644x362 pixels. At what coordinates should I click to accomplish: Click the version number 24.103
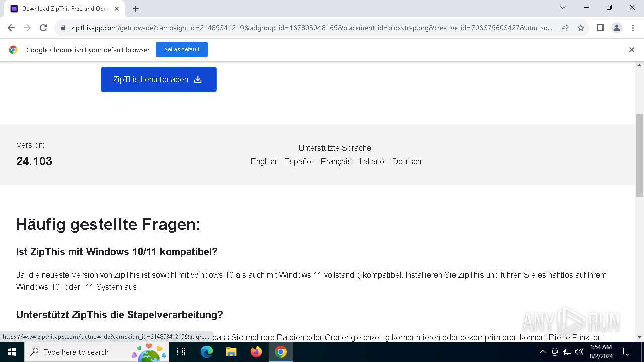(34, 161)
